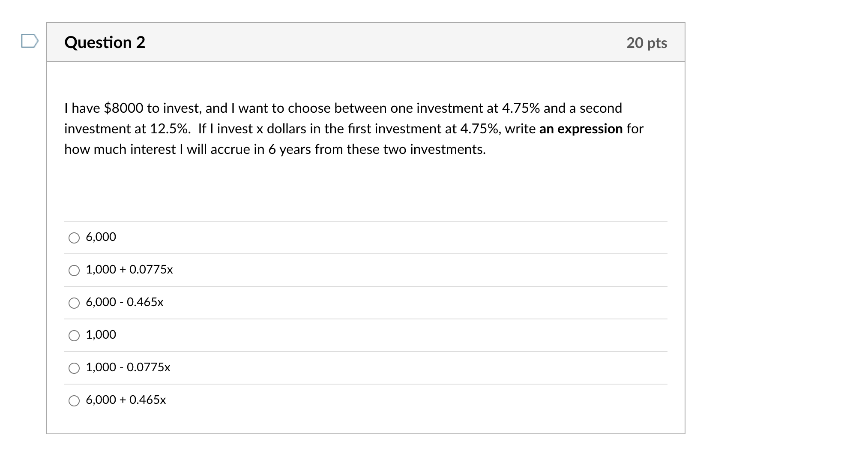
Task: Choose the answer 1,000 - 0.0775x
Action: tap(127, 367)
